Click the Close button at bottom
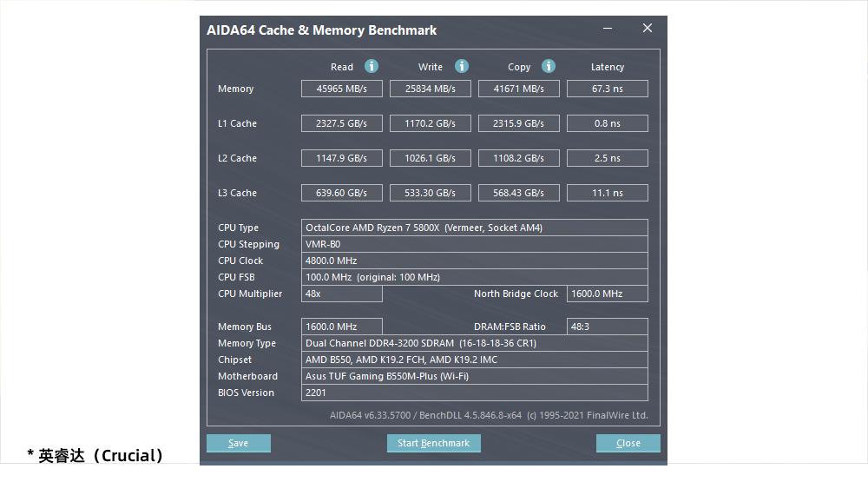 (x=628, y=443)
